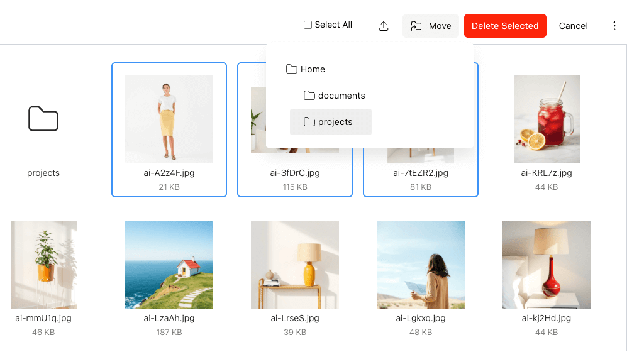Select the ai-mmU1q.jpg plant thumbnail
Viewport: 644px width, 352px height.
(x=43, y=265)
